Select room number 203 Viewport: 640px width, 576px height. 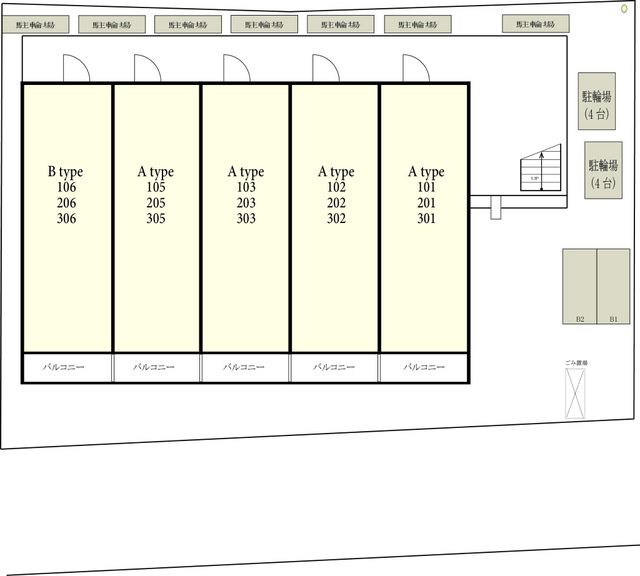(246, 203)
